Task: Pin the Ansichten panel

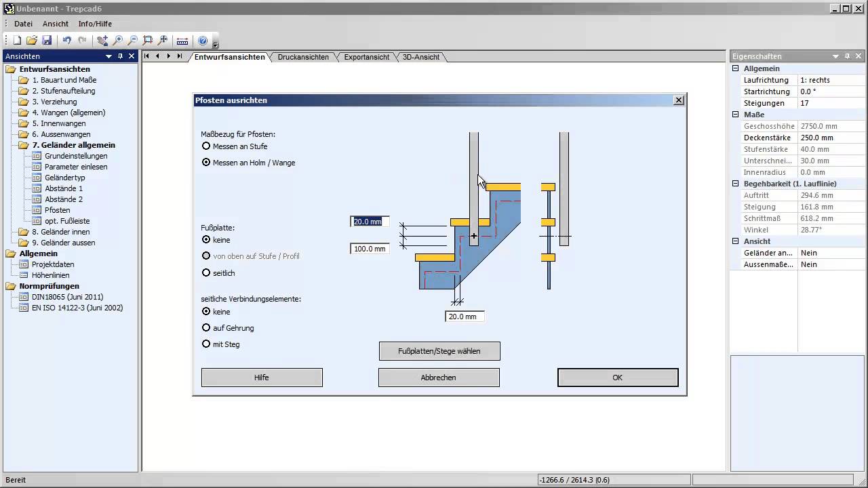Action: pos(120,56)
